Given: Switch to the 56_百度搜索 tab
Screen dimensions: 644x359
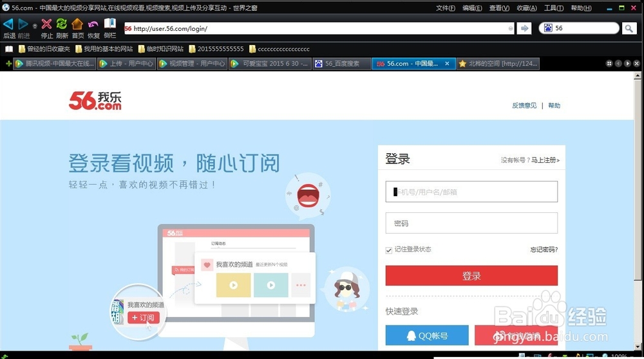Looking at the screenshot, I should pos(342,64).
